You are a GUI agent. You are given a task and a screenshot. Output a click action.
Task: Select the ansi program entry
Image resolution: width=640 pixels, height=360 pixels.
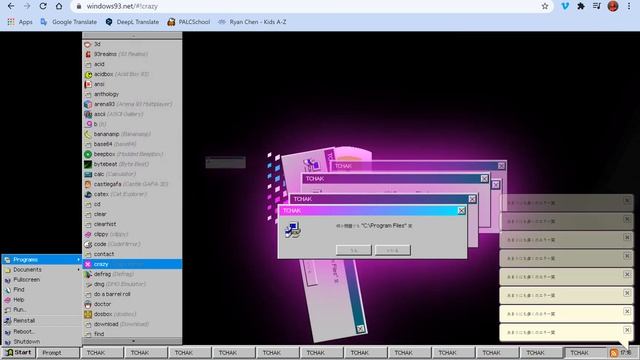click(x=132, y=84)
